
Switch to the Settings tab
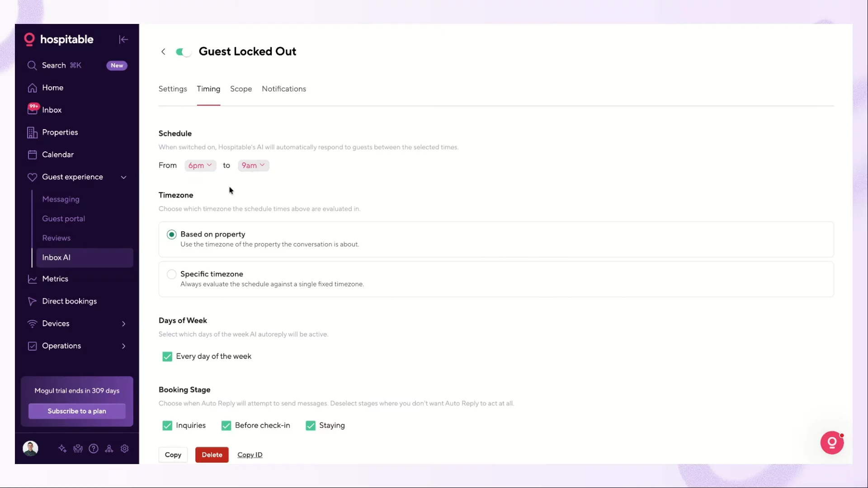pos(173,89)
